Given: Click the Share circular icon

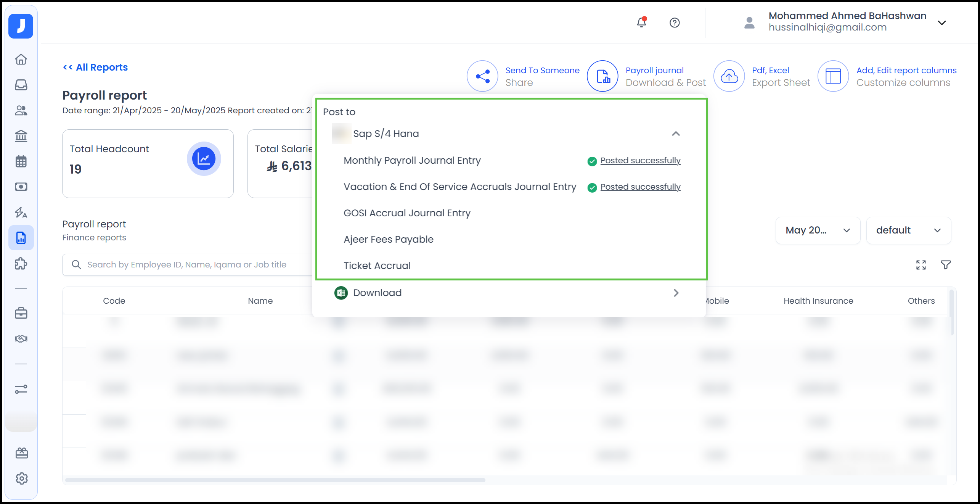Looking at the screenshot, I should coord(482,76).
